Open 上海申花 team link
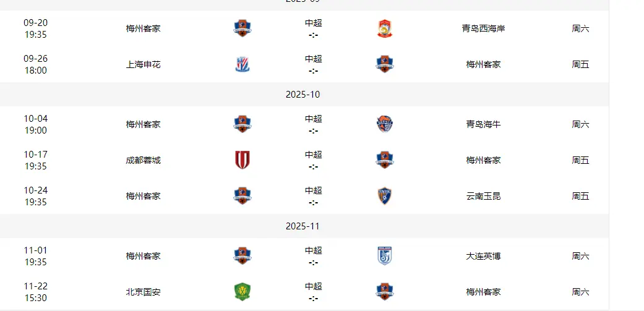This screenshot has height=311, width=644. pos(143,64)
